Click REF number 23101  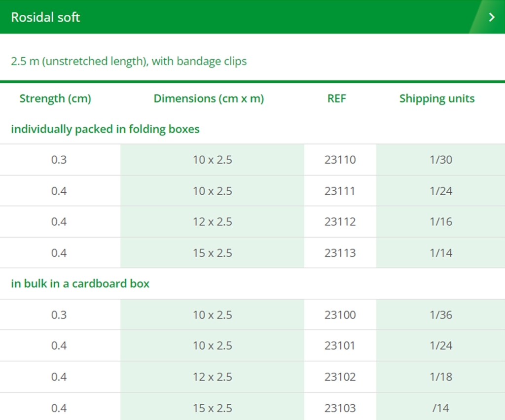point(340,346)
